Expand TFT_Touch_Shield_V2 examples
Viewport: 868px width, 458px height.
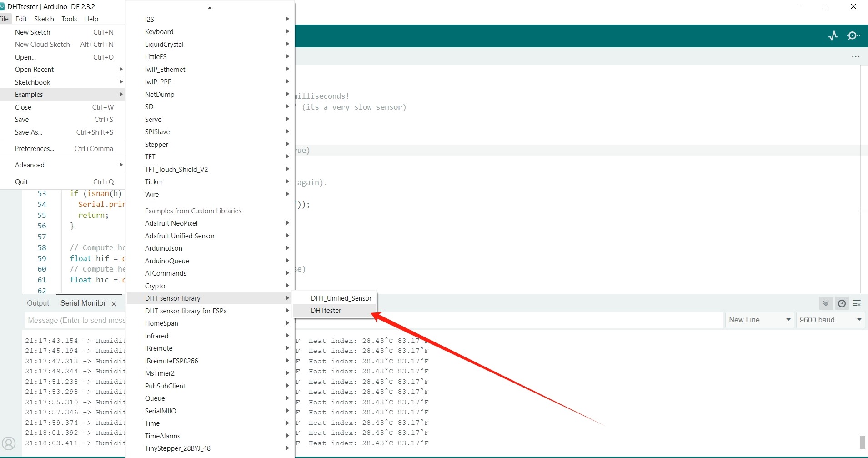tap(210, 170)
